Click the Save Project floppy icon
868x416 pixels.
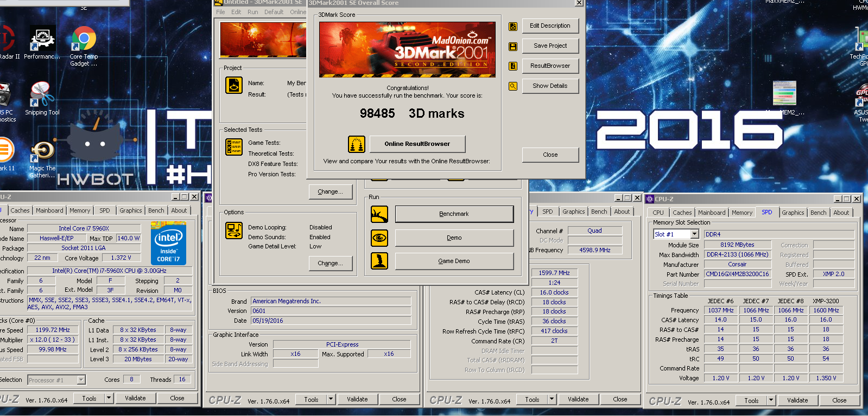(512, 47)
